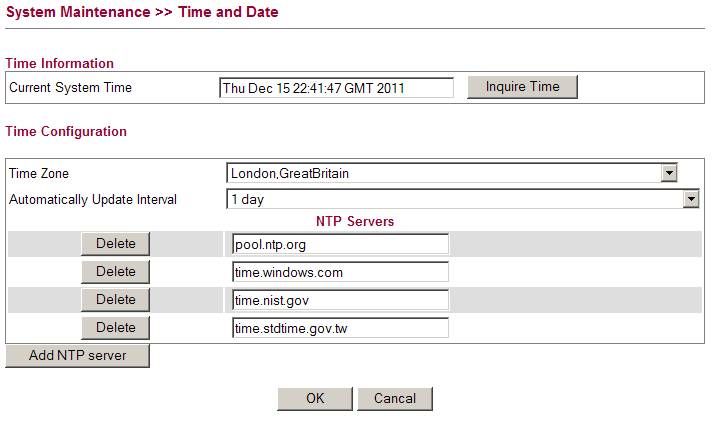This screenshot has width=720, height=427.
Task: Remove the time.stdtime.gov.tw NTP server
Action: coord(115,328)
